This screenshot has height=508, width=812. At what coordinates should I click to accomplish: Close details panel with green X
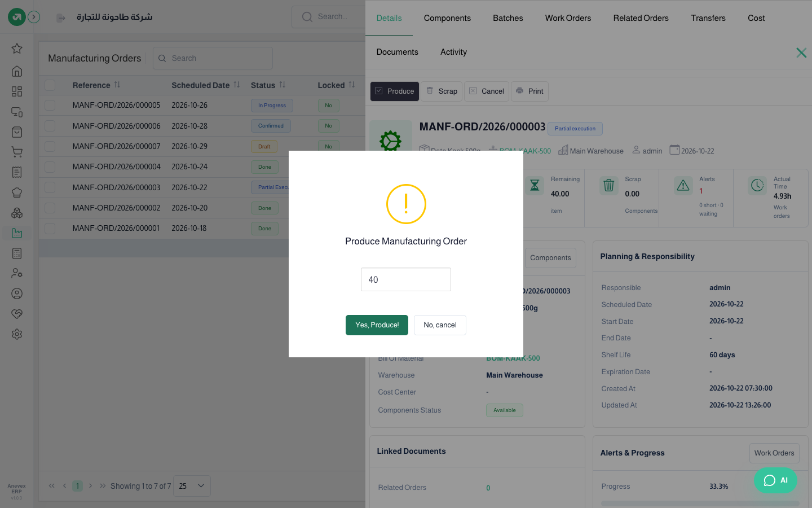pos(801,52)
